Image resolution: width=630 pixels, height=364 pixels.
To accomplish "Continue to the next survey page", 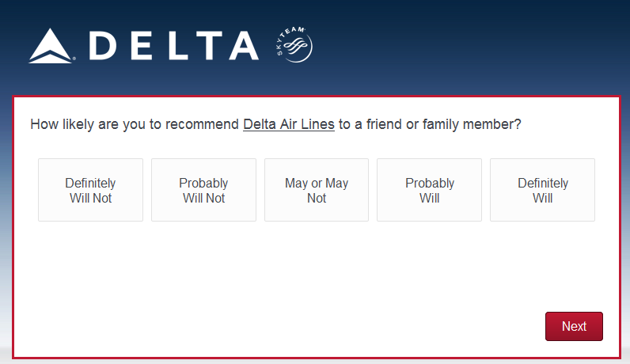I will [574, 326].
